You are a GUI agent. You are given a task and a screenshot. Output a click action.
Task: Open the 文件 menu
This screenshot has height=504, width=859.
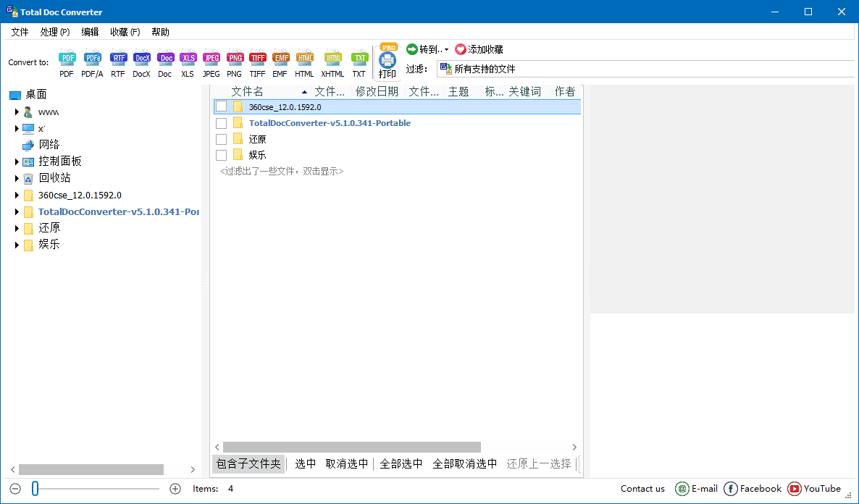pyautogui.click(x=20, y=32)
